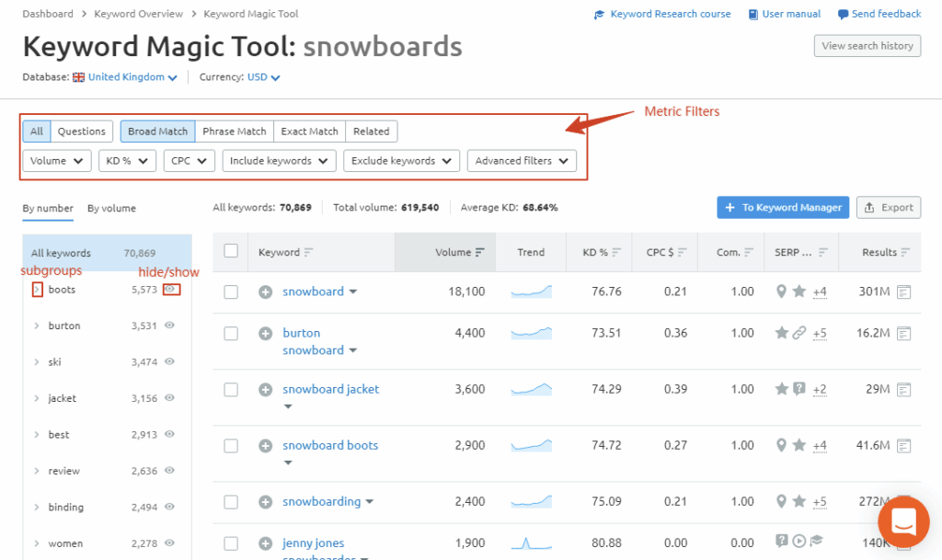Expand the burton subgroup chevron
Screen dimensions: 942x560
click(x=37, y=326)
